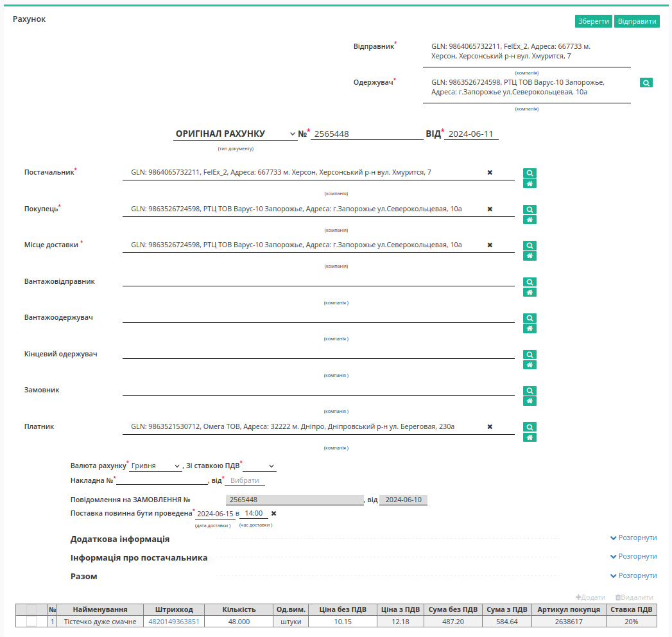The height and width of the screenshot is (637, 672).
Task: Click home icon for Платник
Action: click(530, 437)
